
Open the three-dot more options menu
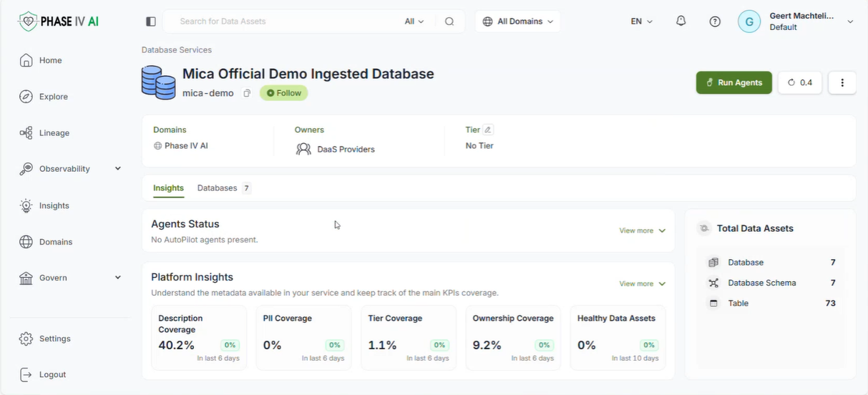point(842,82)
